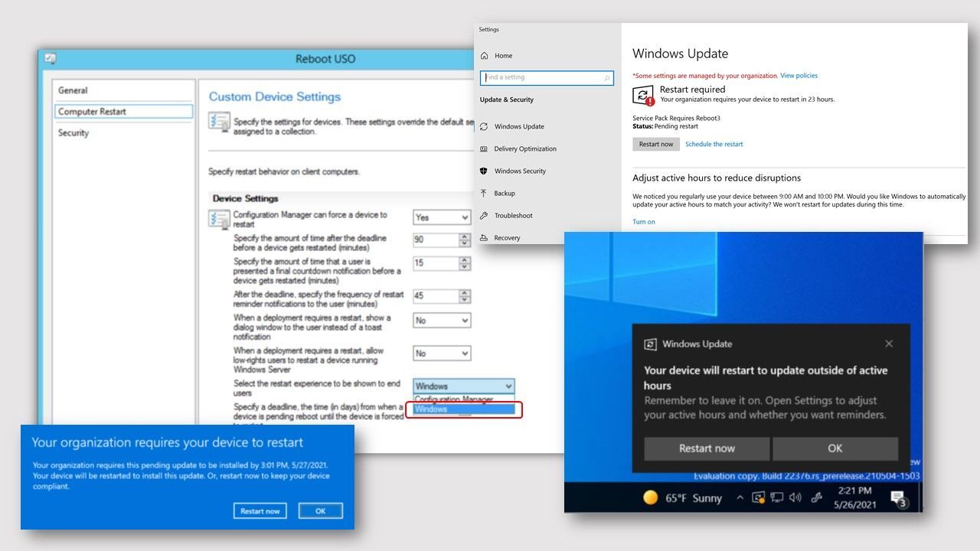Click the Custom Device Settings header icon
The height and width of the screenshot is (551, 980).
tap(220, 122)
